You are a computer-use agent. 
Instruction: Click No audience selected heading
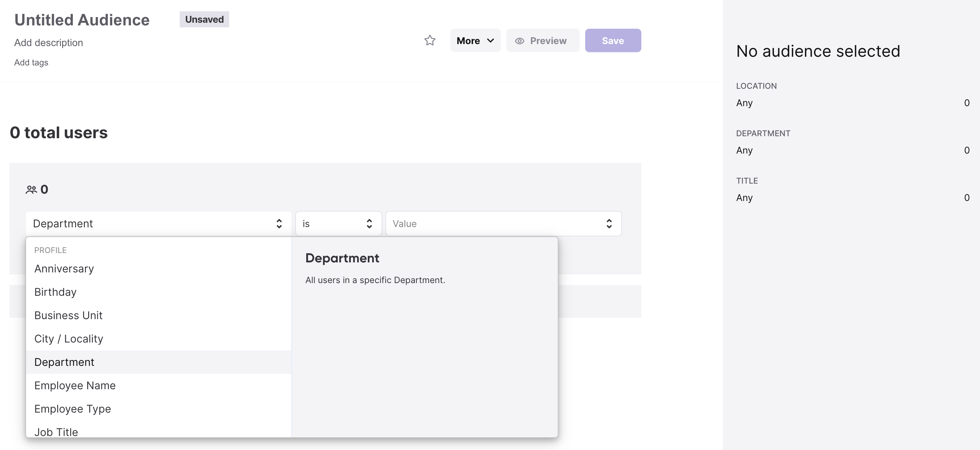pos(818,51)
